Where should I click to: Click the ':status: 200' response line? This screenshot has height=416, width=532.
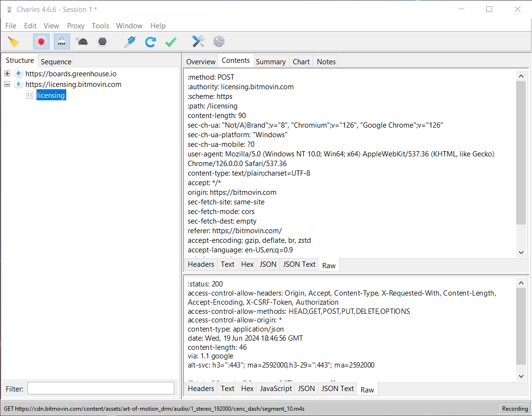[x=206, y=284]
